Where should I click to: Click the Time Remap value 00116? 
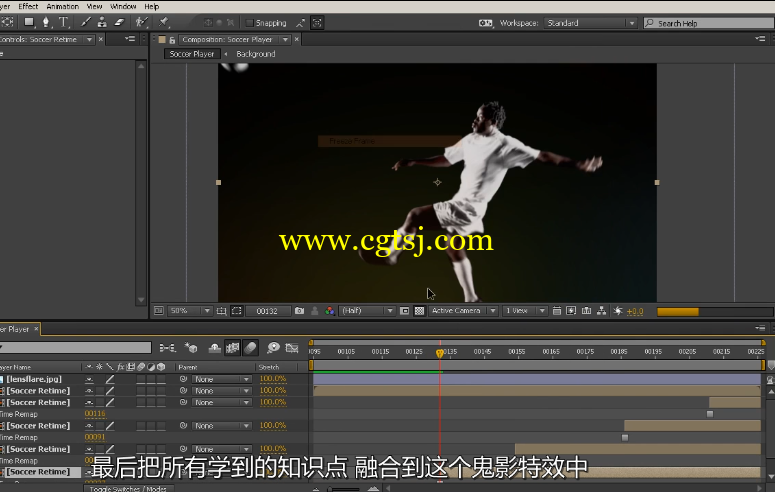[x=95, y=414]
